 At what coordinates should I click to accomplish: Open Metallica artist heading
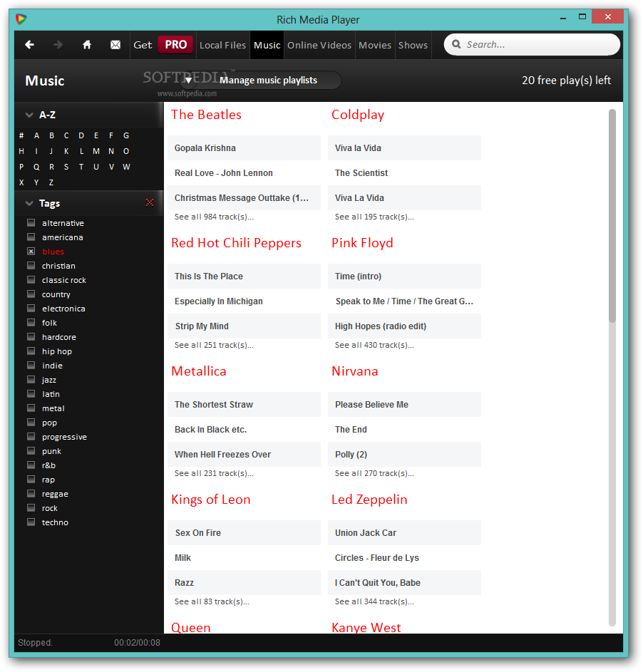coord(198,371)
